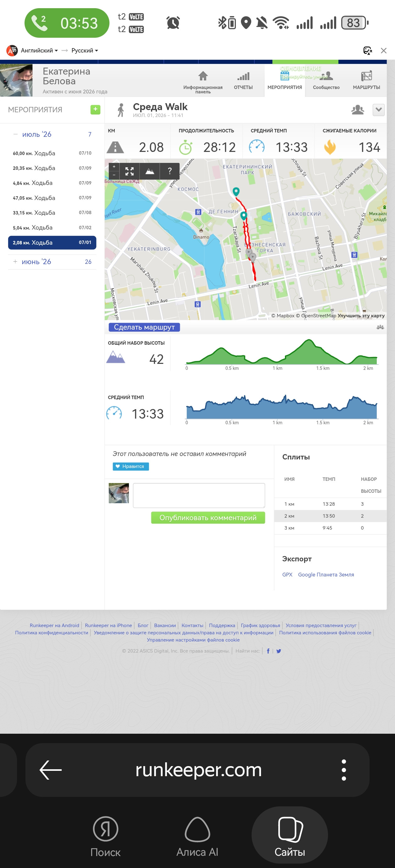Collapse the июль '26 month group
The width and height of the screenshot is (395, 868).
click(x=15, y=134)
